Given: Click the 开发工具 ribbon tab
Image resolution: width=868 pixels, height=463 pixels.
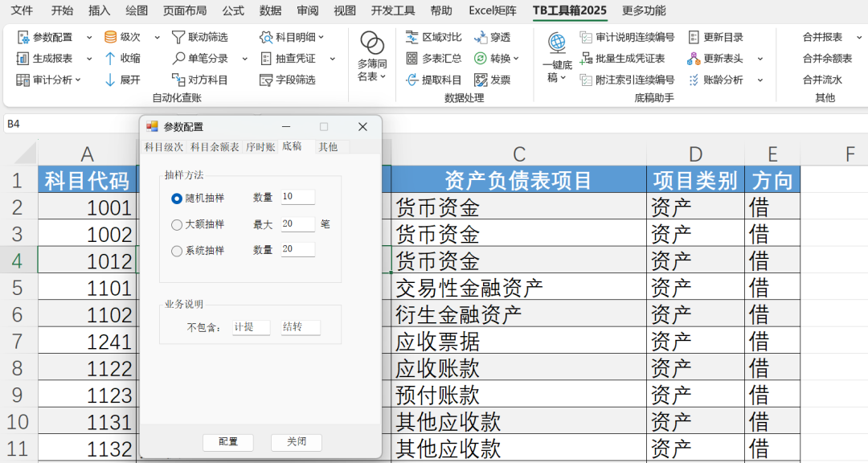Looking at the screenshot, I should [x=392, y=10].
